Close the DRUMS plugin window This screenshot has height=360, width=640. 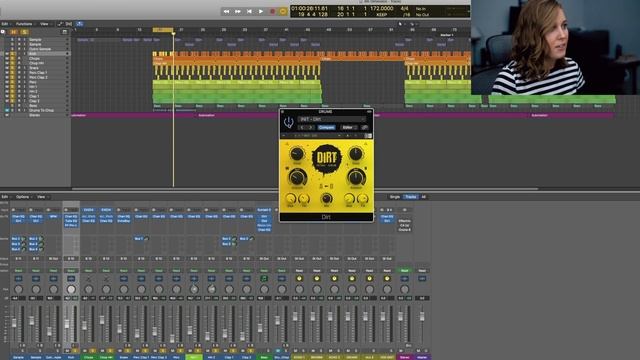click(282, 111)
